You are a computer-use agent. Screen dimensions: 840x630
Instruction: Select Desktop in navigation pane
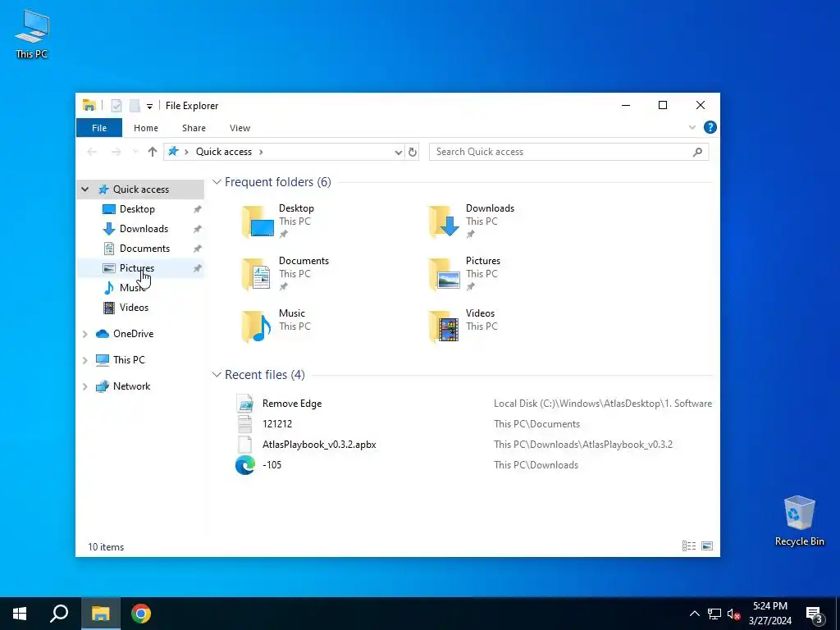[x=137, y=209]
